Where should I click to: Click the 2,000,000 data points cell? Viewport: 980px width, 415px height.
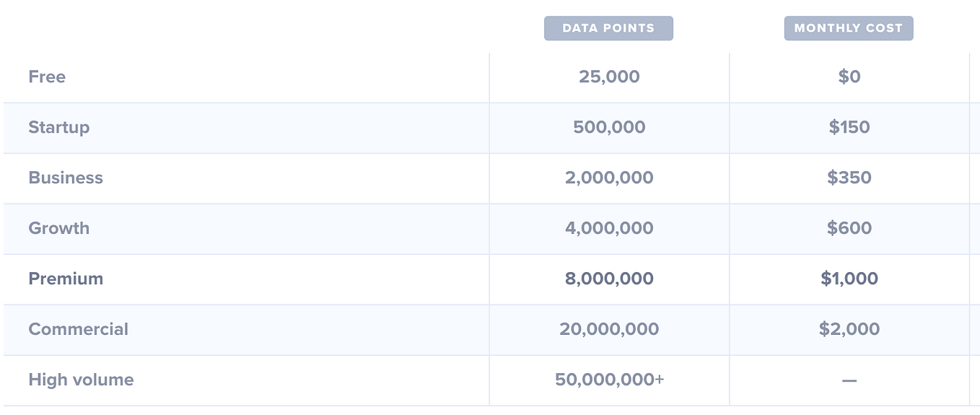tap(609, 178)
